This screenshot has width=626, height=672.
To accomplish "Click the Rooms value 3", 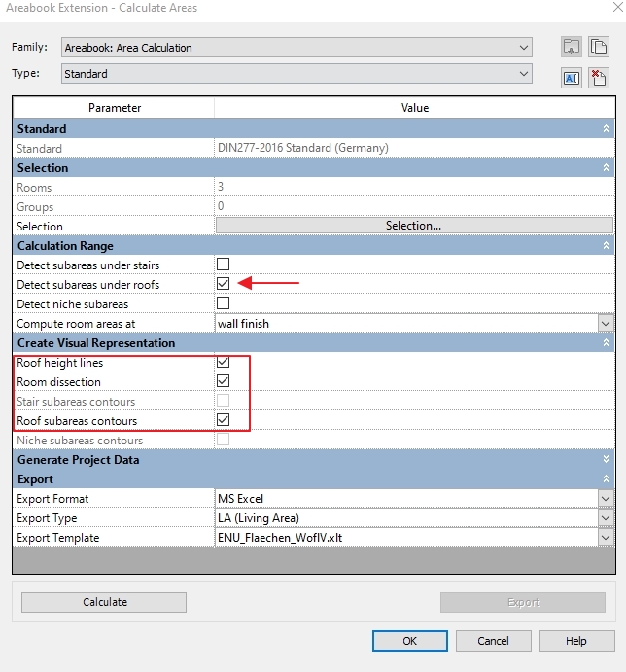I will tap(221, 187).
